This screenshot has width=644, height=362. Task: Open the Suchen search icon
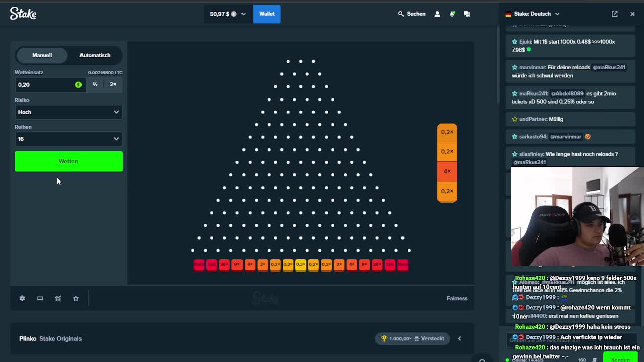tap(401, 14)
